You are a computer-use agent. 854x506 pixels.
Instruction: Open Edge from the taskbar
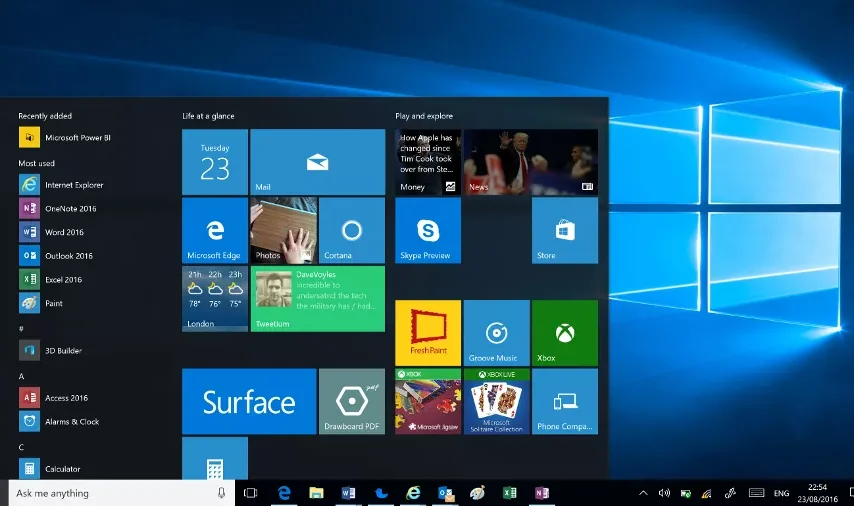click(284, 493)
